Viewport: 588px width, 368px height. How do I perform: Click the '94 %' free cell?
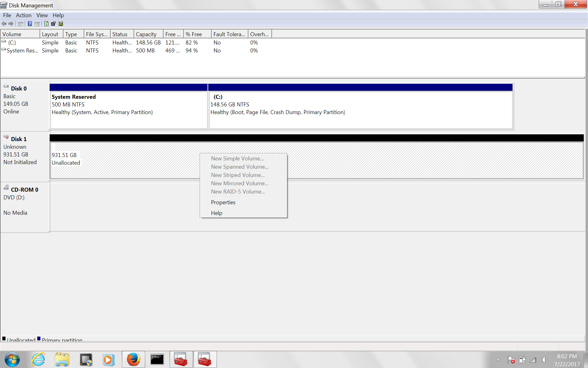point(192,51)
